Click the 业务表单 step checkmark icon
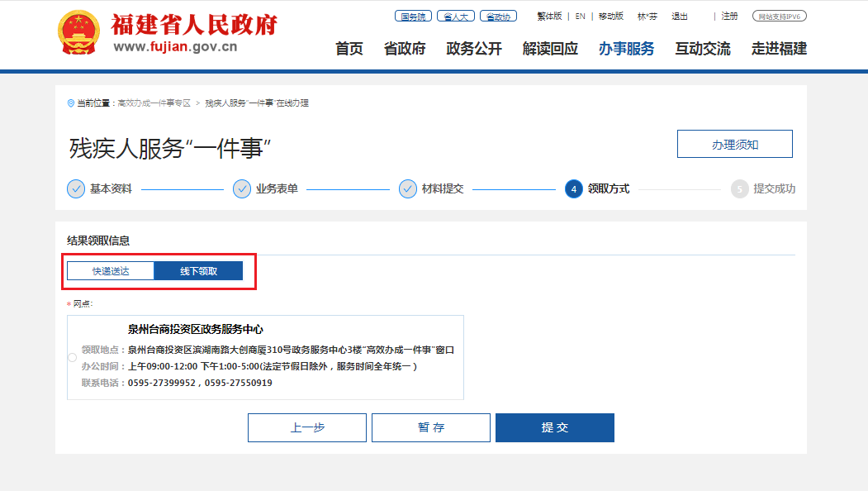The width and height of the screenshot is (868, 491). [242, 188]
